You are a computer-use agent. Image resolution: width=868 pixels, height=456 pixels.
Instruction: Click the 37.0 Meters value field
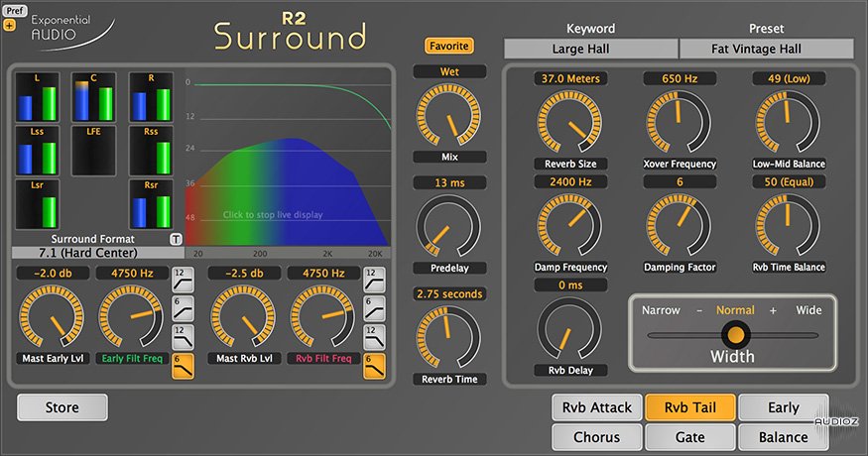tap(570, 78)
